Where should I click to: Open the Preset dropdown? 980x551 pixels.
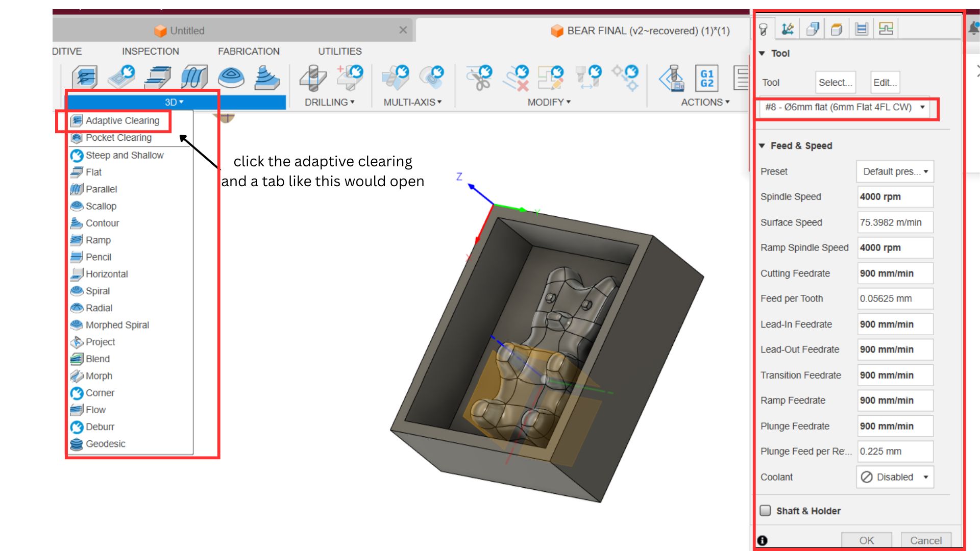point(895,171)
